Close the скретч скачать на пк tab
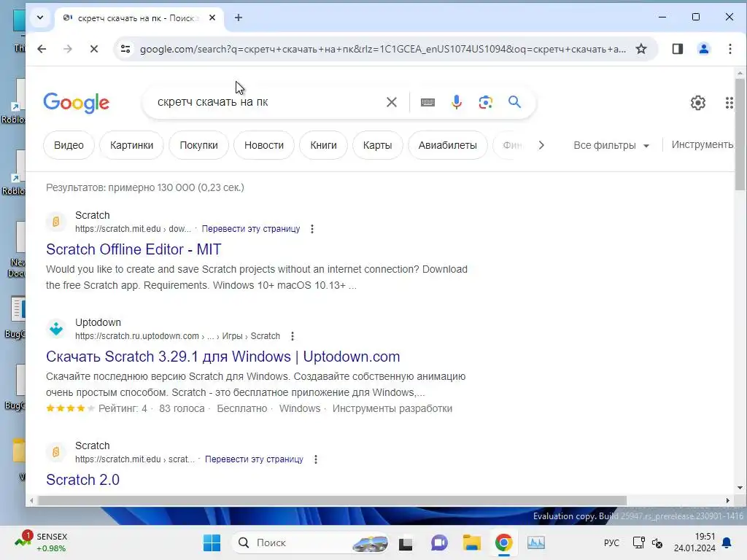The image size is (747, 560). 212,17
